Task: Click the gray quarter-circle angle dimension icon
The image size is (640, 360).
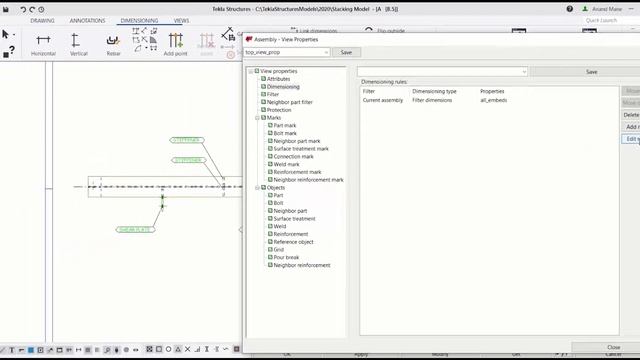Action: coord(153,40)
